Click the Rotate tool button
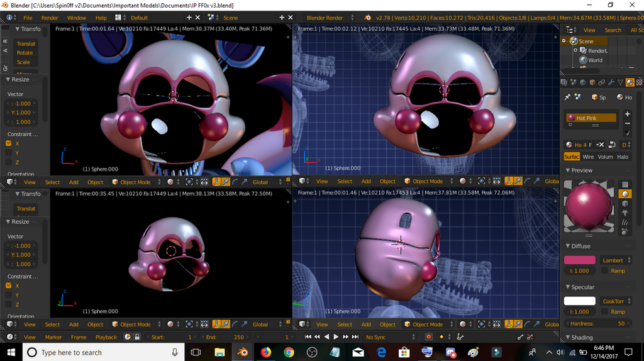This screenshot has width=644, height=361. [25, 53]
